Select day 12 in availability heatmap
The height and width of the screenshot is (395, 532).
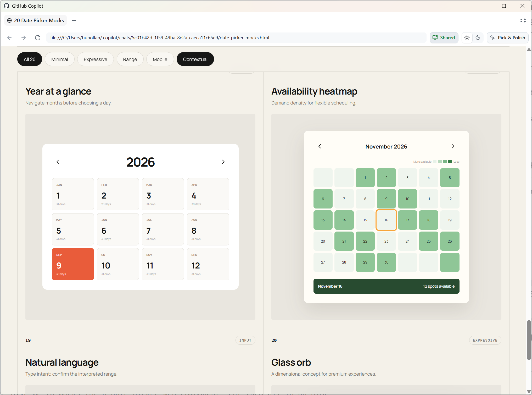tap(450, 199)
